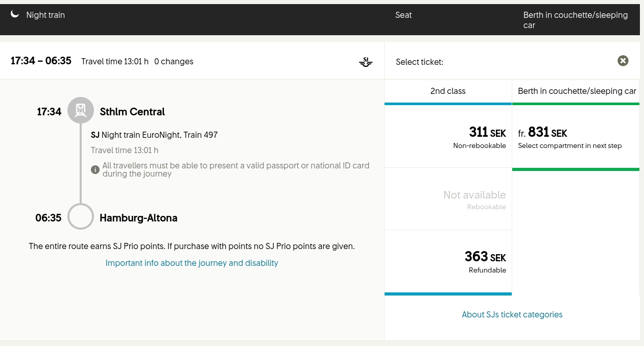
Task: Close the ticket selection panel
Action: point(623,61)
